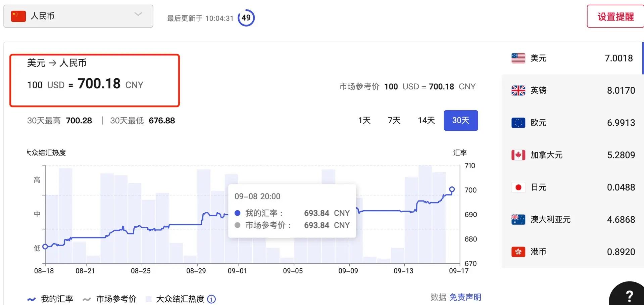The image size is (644, 305).
Task: Select the 欧元 EU flag icon
Action: pos(518,122)
